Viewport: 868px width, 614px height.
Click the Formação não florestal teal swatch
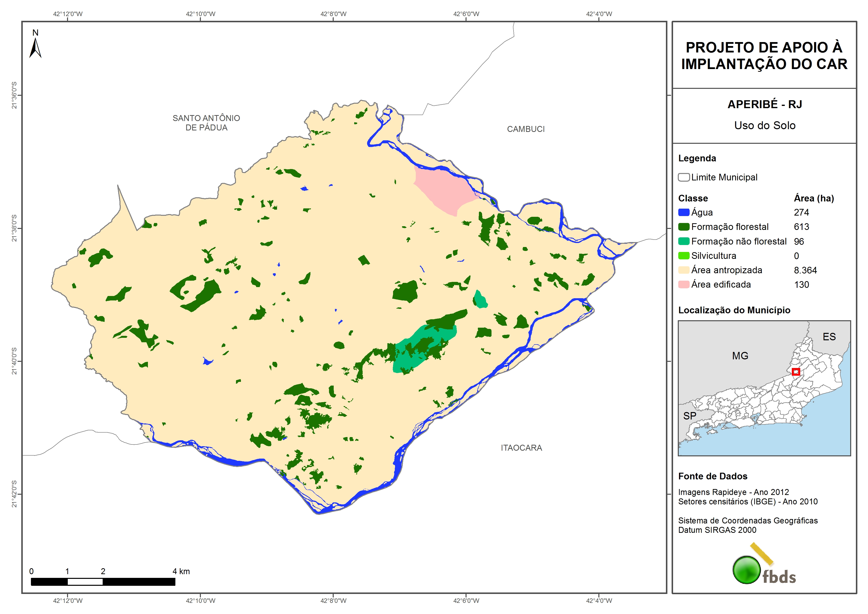coord(683,241)
